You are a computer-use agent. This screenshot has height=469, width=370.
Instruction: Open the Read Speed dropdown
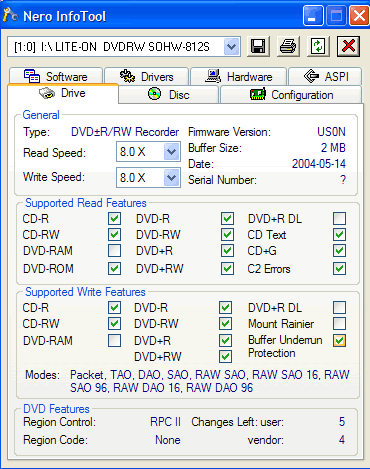tap(172, 152)
